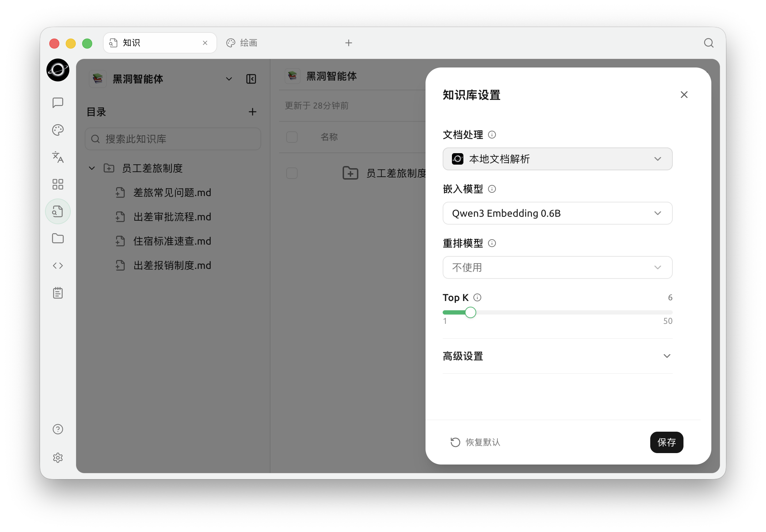Open a new tab with plus button
The height and width of the screenshot is (532, 766).
(349, 43)
